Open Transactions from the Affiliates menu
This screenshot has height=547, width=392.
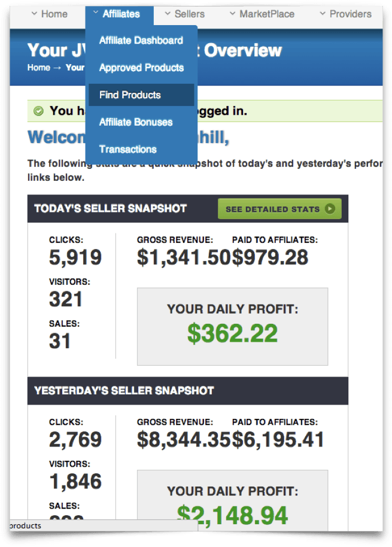(x=128, y=149)
